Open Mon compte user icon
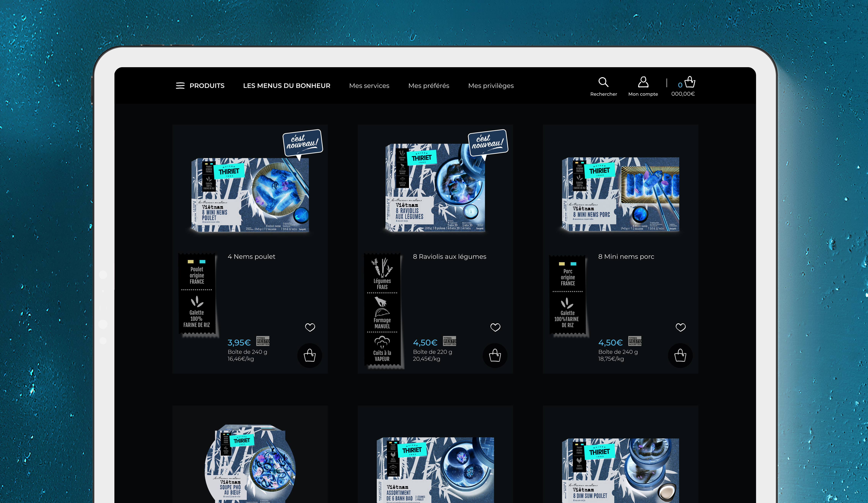Viewport: 868px width, 503px height. click(643, 82)
